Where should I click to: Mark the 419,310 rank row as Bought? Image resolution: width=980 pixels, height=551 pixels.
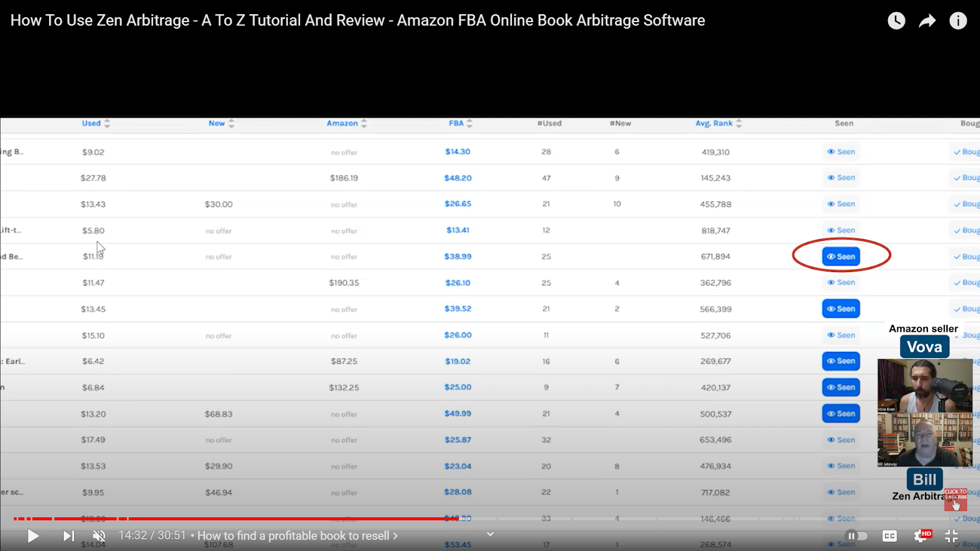pyautogui.click(x=967, y=152)
